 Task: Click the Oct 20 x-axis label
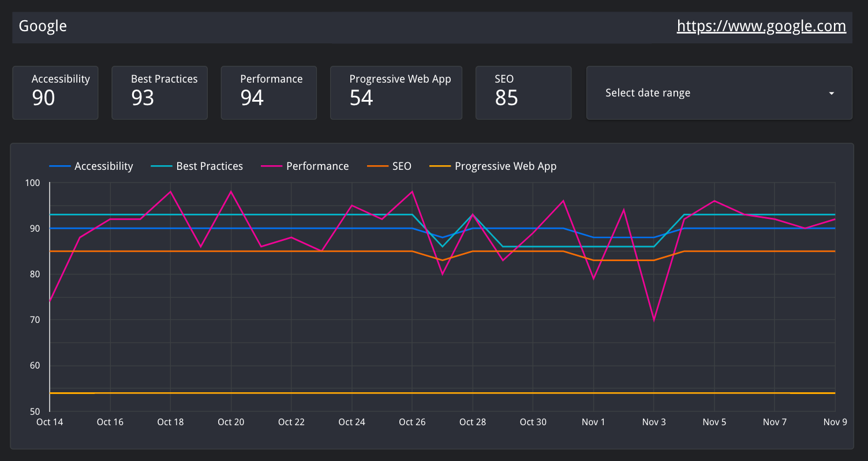tap(231, 422)
